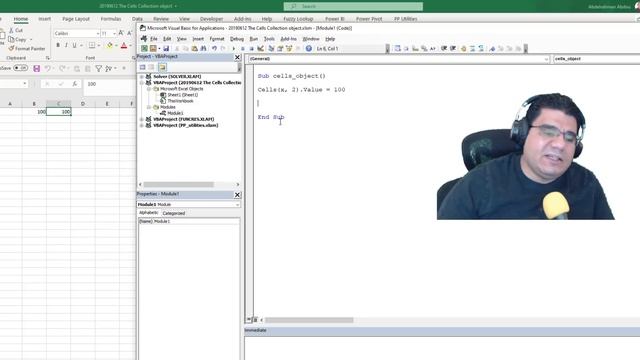The height and width of the screenshot is (360, 640).
Task: Click Excel Bold button in Font group
Action: pos(58,45)
